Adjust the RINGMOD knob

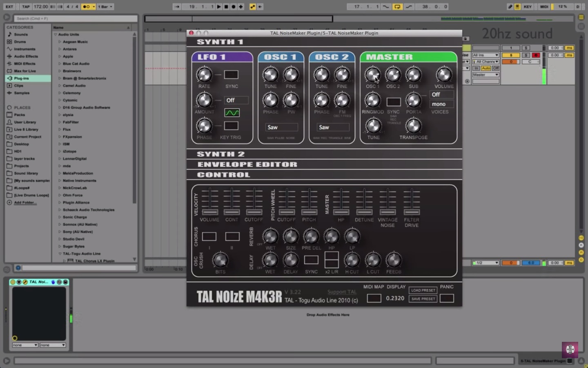(x=372, y=100)
